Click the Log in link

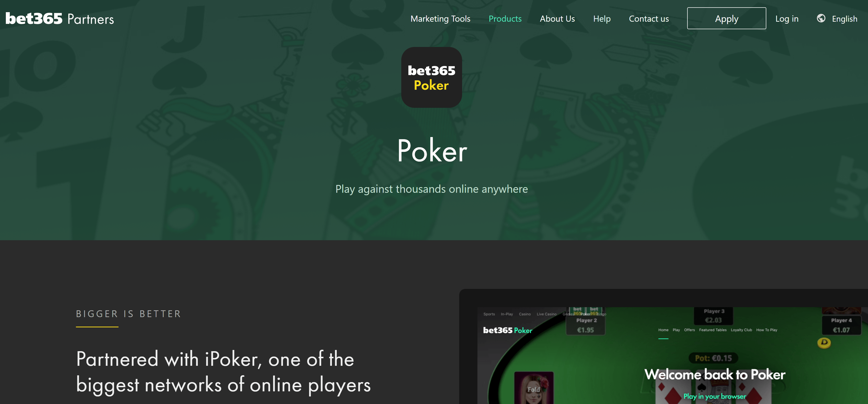(786, 19)
